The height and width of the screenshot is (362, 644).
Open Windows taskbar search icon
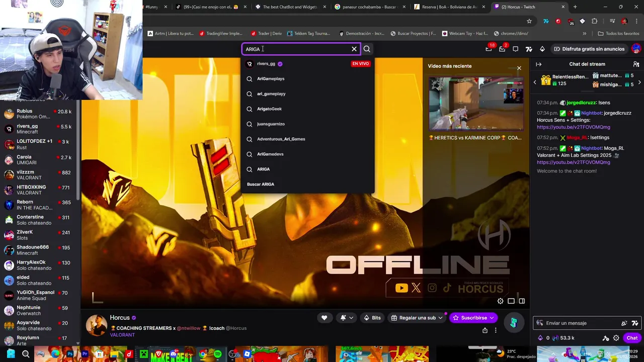coord(26,354)
